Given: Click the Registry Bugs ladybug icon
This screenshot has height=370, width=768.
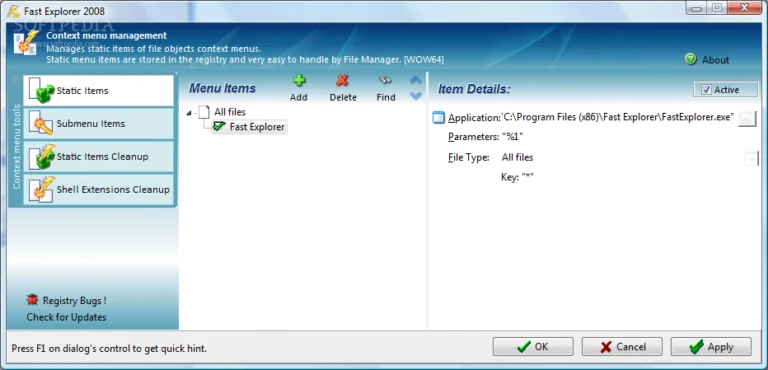Looking at the screenshot, I should [x=32, y=299].
